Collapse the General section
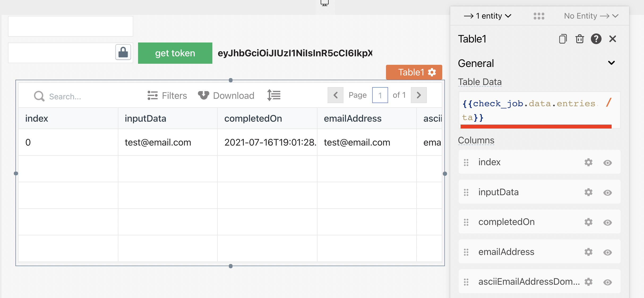The height and width of the screenshot is (298, 644). (x=611, y=63)
